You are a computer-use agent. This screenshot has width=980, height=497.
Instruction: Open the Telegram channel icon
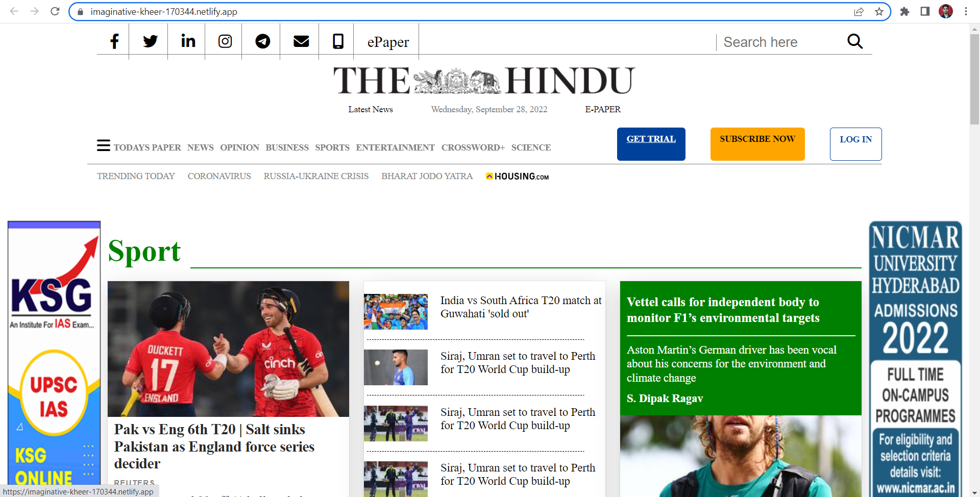(x=262, y=41)
